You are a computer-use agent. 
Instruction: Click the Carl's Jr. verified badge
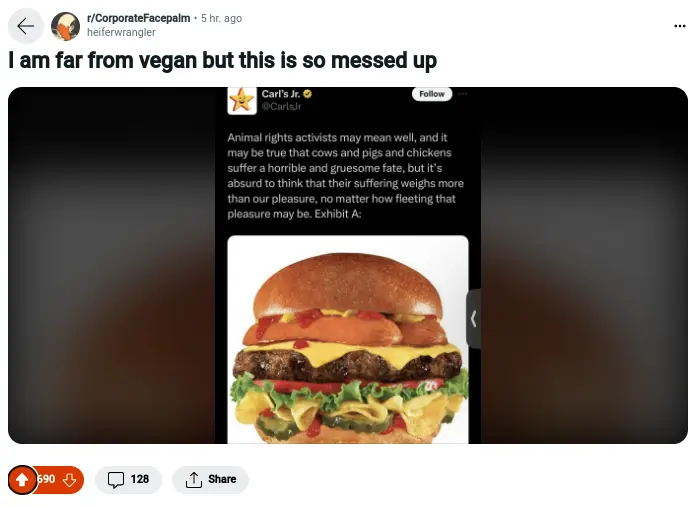[x=308, y=94]
